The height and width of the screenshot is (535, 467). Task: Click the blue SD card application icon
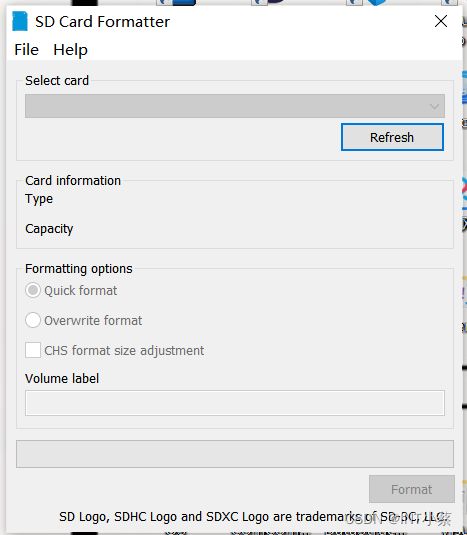pos(20,21)
